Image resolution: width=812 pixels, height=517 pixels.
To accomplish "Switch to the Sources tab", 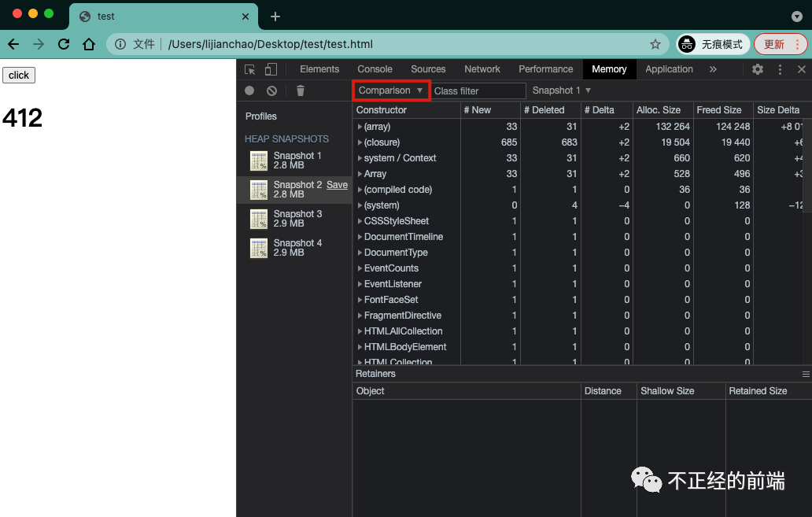I will click(x=428, y=69).
